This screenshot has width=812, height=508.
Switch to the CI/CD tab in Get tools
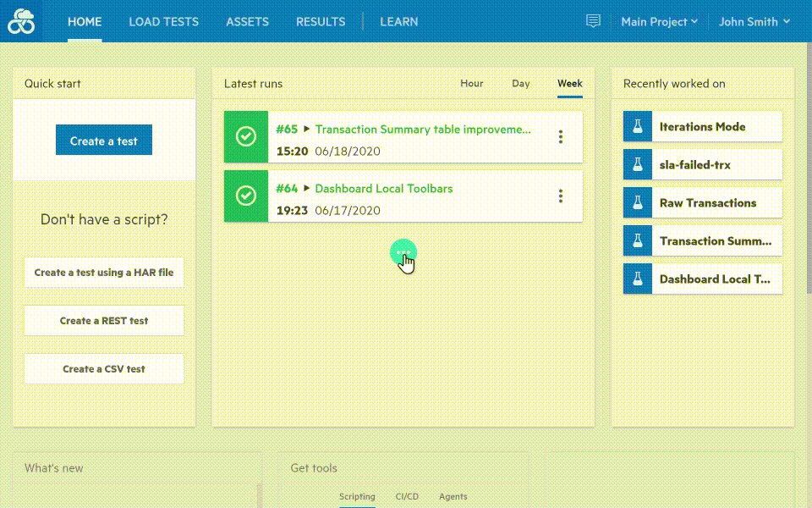tap(407, 497)
